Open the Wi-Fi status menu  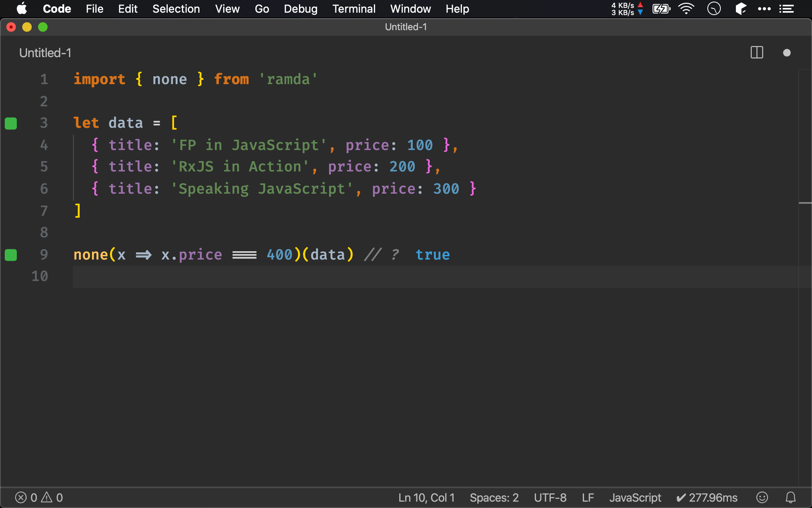(x=686, y=9)
